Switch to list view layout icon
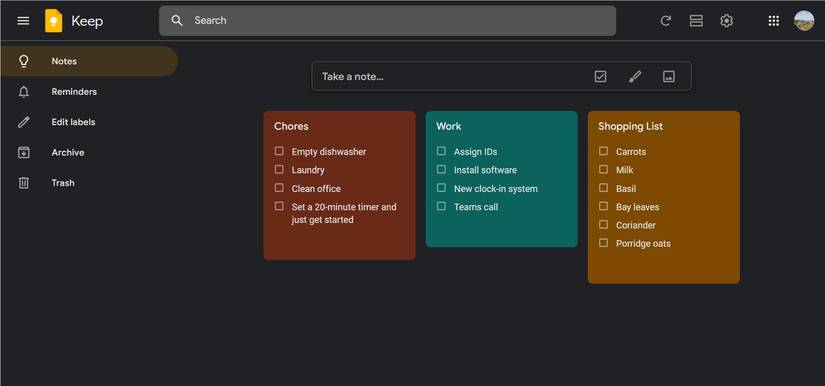The image size is (825, 386). [696, 21]
